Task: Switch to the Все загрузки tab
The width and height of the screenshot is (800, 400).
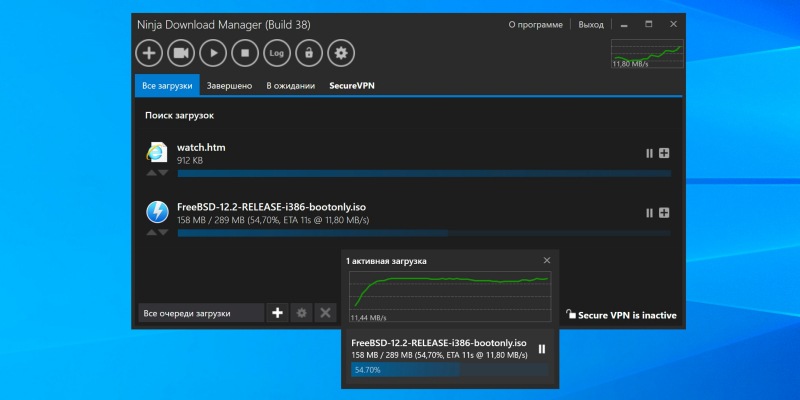Action: point(167,86)
